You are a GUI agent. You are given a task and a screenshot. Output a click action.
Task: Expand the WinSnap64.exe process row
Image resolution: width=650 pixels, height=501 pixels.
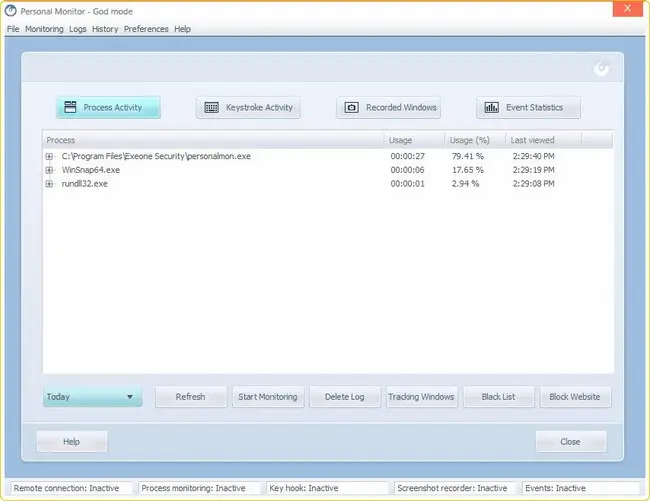pyautogui.click(x=49, y=170)
